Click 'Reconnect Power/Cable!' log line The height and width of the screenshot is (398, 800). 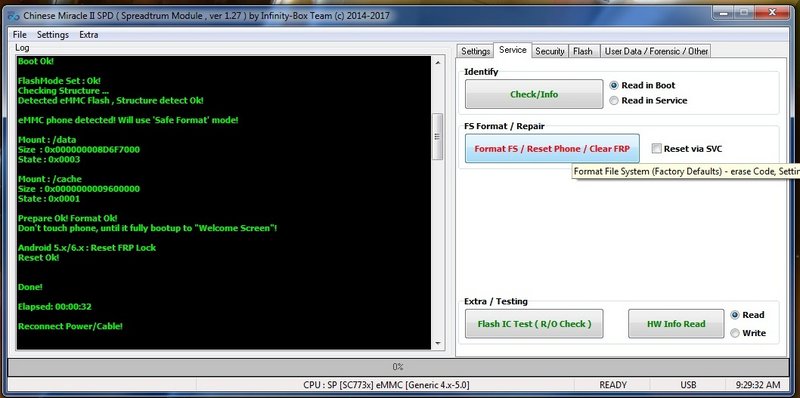point(70,326)
